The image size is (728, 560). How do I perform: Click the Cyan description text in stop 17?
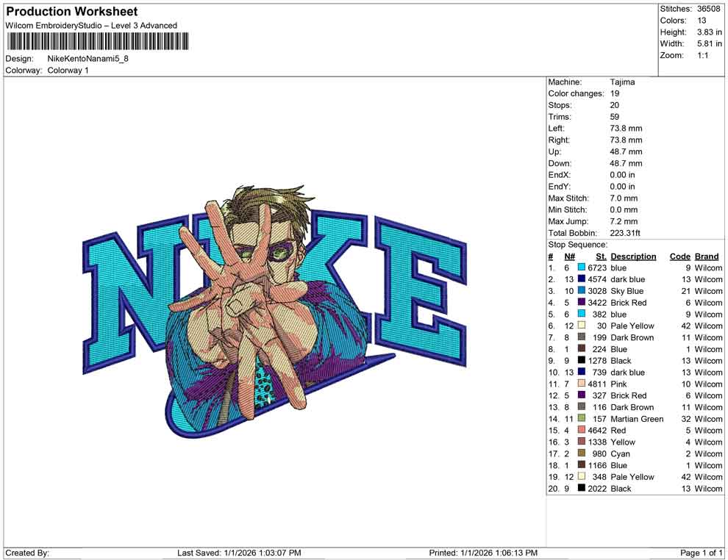621,453
